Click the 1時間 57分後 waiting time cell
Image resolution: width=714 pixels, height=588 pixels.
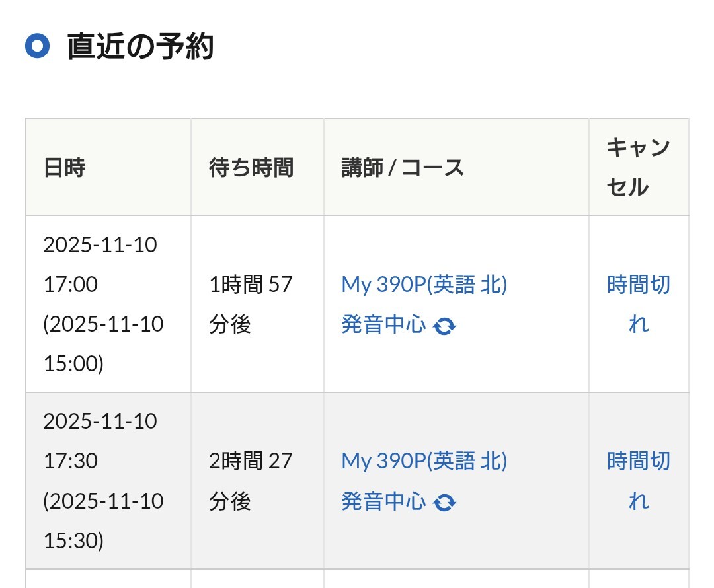click(x=250, y=304)
